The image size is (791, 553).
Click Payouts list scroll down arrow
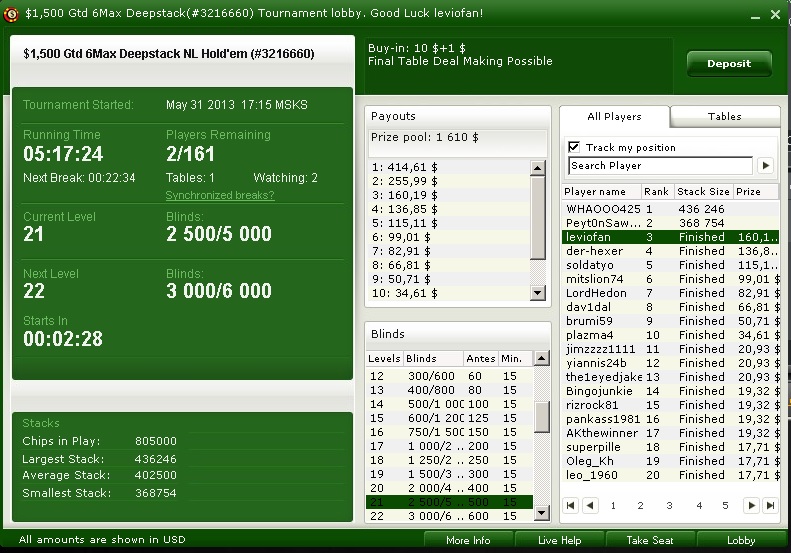(538, 293)
